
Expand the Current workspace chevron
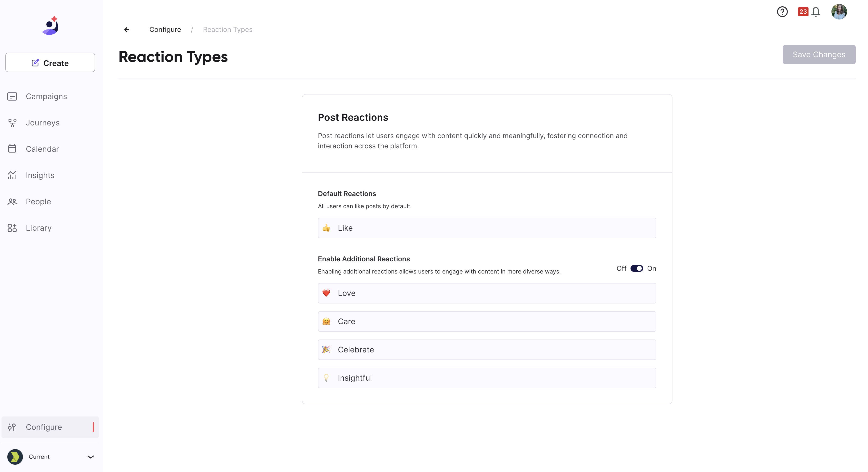click(91, 457)
